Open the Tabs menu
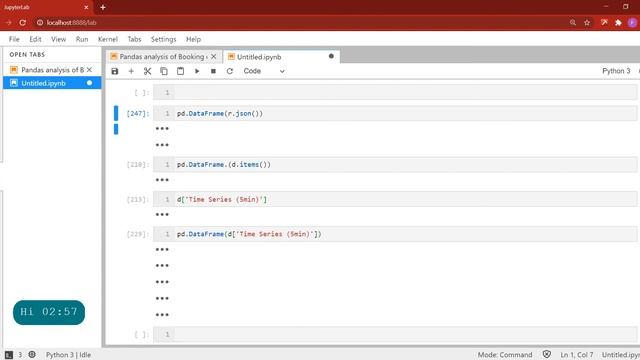This screenshot has width=640, height=360. [x=134, y=39]
